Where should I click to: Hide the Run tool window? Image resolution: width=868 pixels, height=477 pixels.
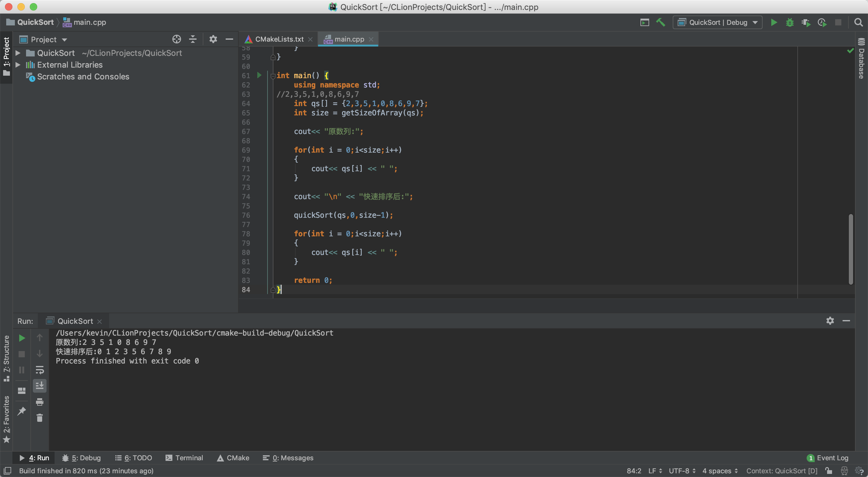[846, 321]
